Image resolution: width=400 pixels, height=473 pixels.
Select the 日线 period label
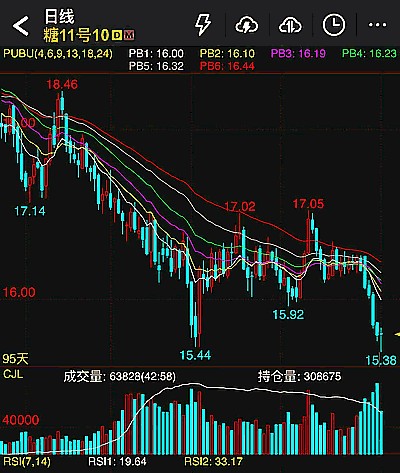tap(60, 16)
